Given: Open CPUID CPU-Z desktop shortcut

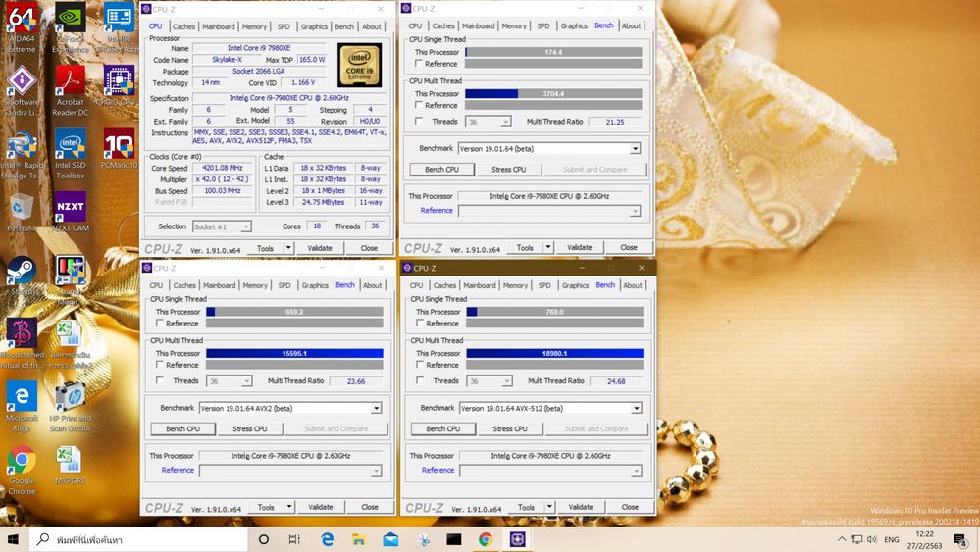Looking at the screenshot, I should tap(119, 85).
